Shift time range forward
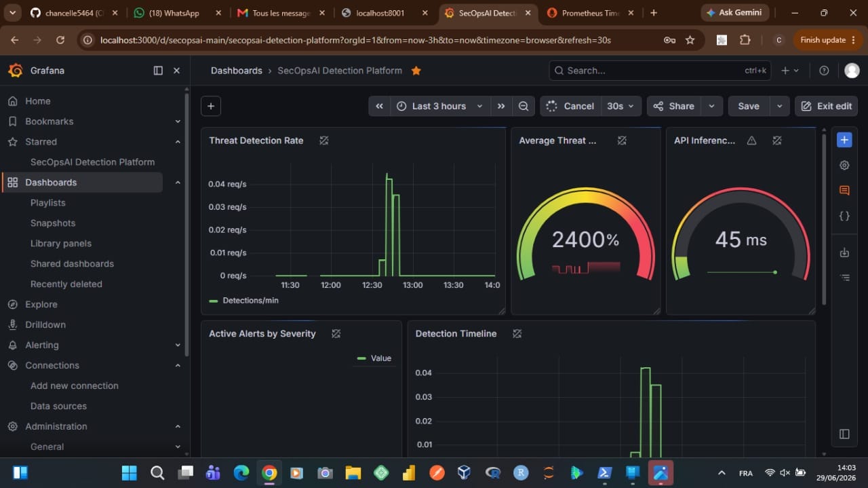Image resolution: width=868 pixels, height=488 pixels. tap(501, 106)
